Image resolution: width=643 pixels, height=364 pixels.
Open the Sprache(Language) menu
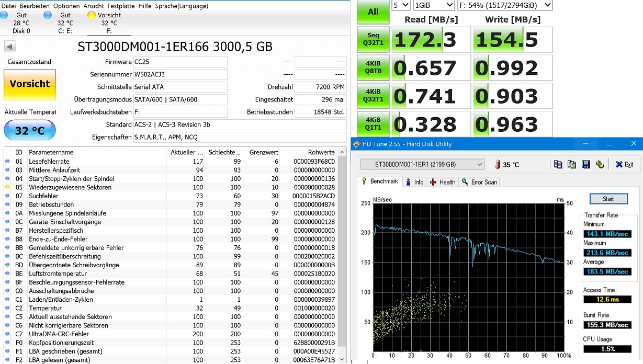click(x=181, y=6)
